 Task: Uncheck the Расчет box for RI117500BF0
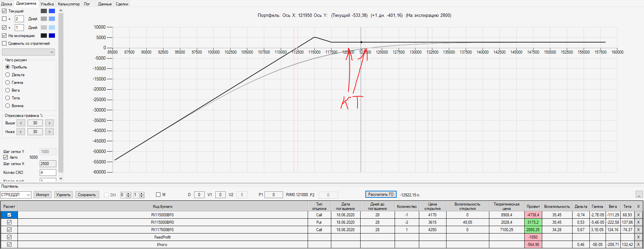tap(9, 230)
